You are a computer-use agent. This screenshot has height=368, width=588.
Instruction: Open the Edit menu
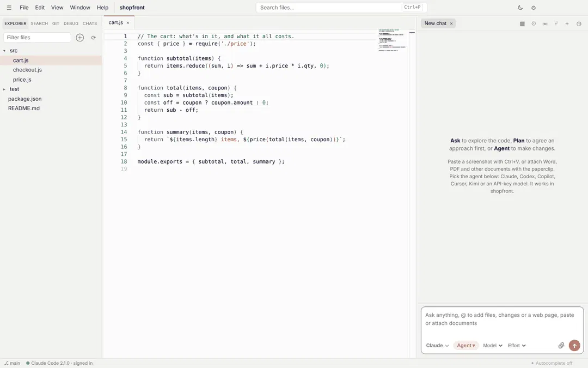pyautogui.click(x=40, y=8)
